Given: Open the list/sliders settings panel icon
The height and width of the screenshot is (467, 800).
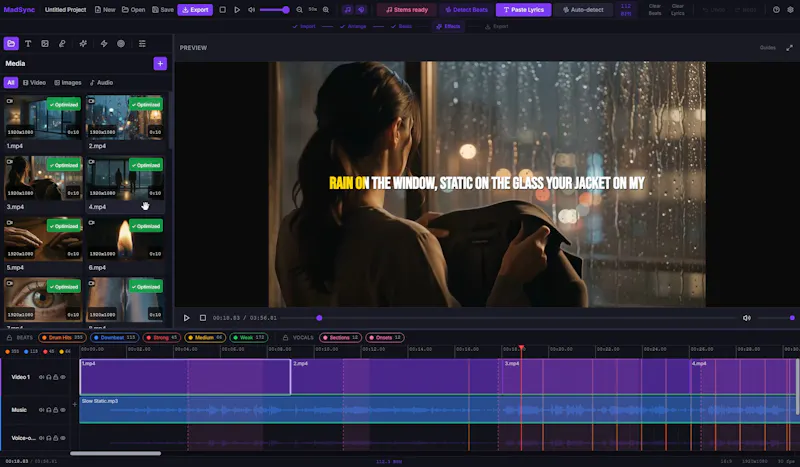Looking at the screenshot, I should coord(142,43).
